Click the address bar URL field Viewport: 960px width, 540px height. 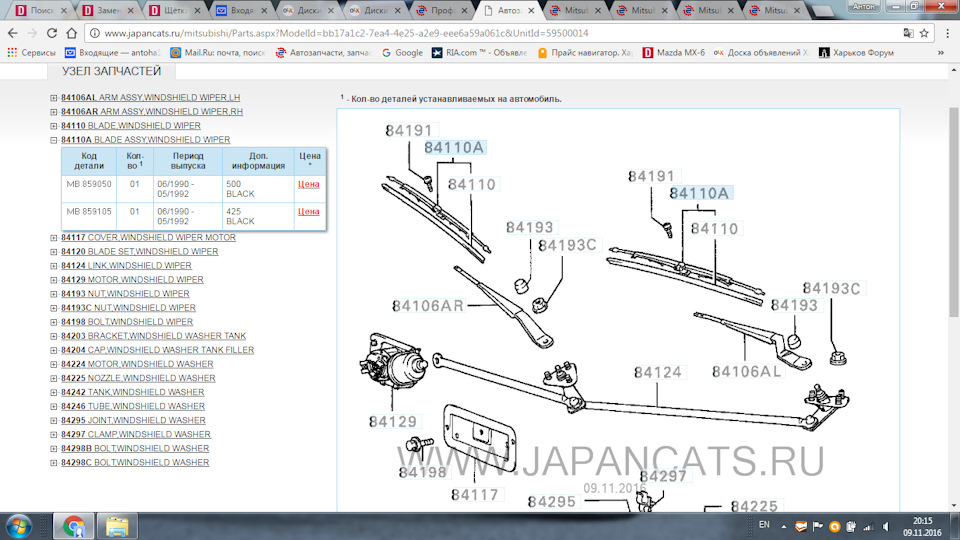point(499,33)
